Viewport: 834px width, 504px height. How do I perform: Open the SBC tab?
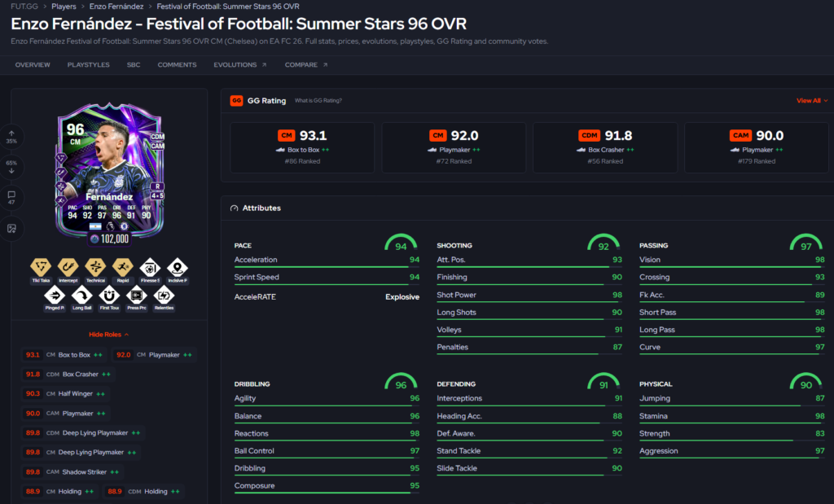tap(134, 65)
